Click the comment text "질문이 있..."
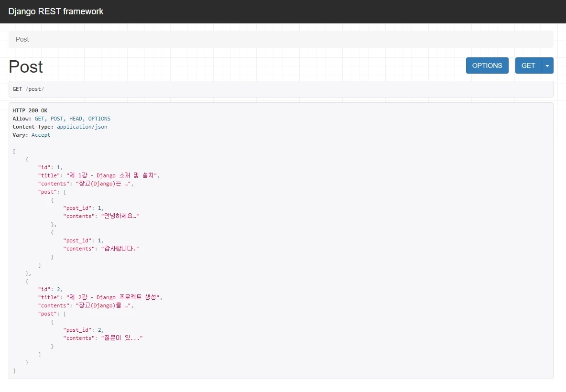The image size is (566, 392). point(122,338)
